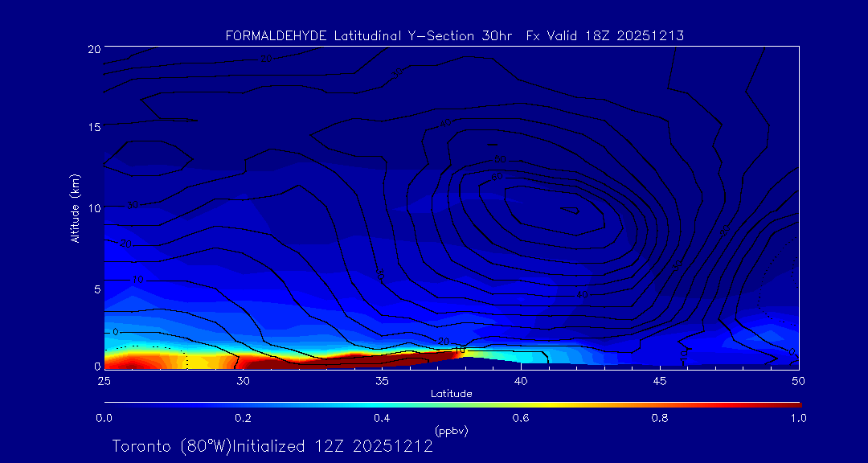868x463 pixels.
Task: Click latitude axis tick label "50"
Action: tap(798, 381)
